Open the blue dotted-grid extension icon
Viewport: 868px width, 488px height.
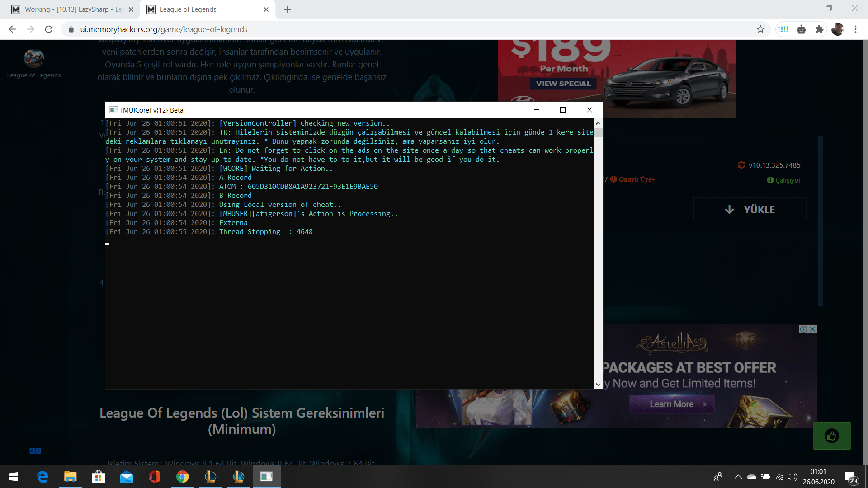(783, 29)
